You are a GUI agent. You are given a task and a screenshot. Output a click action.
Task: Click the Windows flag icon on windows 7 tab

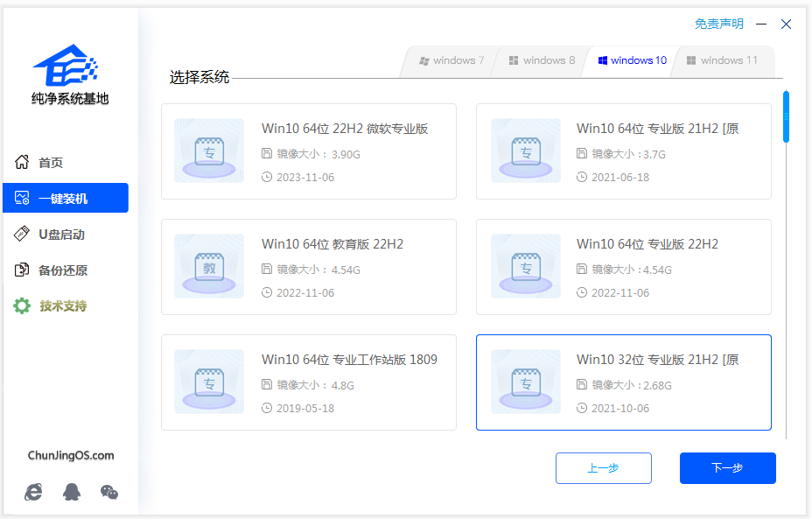424,60
